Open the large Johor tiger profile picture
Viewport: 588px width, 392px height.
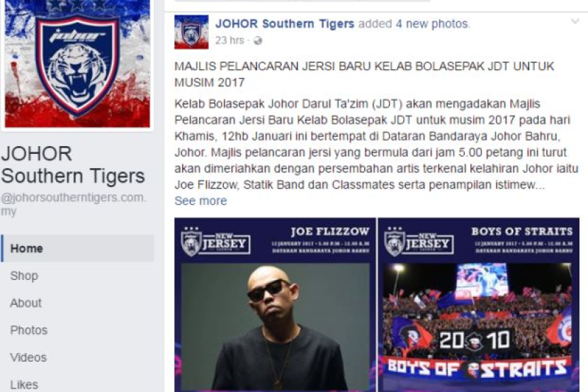[x=77, y=63]
